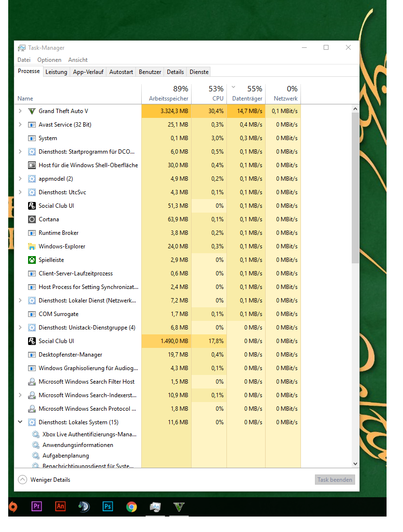Open the Ansicht menu
This screenshot has height=532, width=403.
point(78,60)
